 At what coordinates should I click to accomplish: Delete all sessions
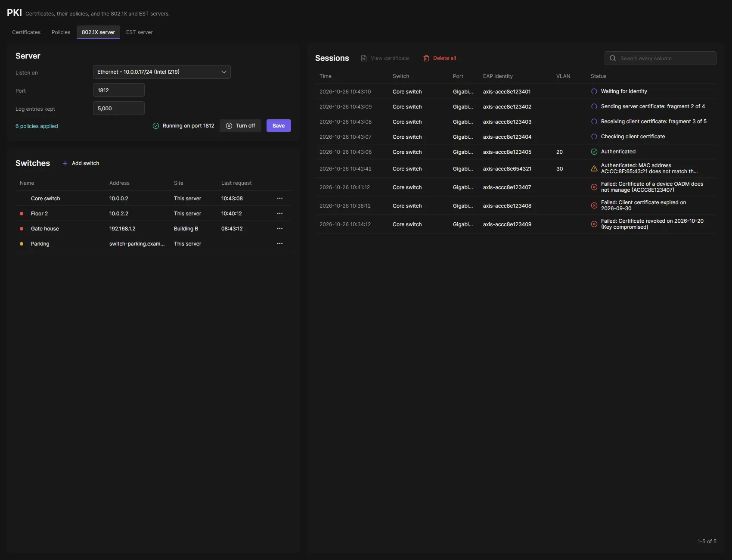coord(440,58)
